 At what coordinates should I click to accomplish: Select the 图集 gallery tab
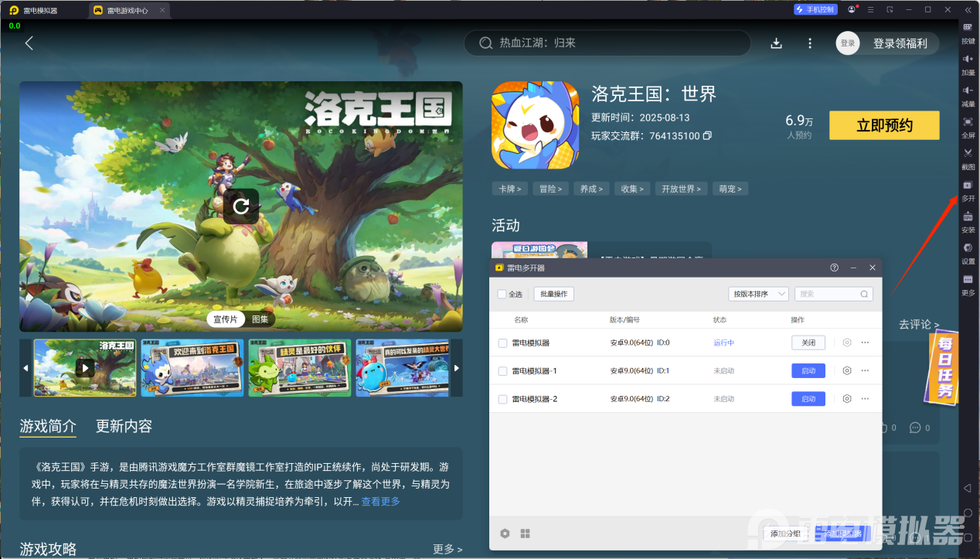[x=260, y=319]
